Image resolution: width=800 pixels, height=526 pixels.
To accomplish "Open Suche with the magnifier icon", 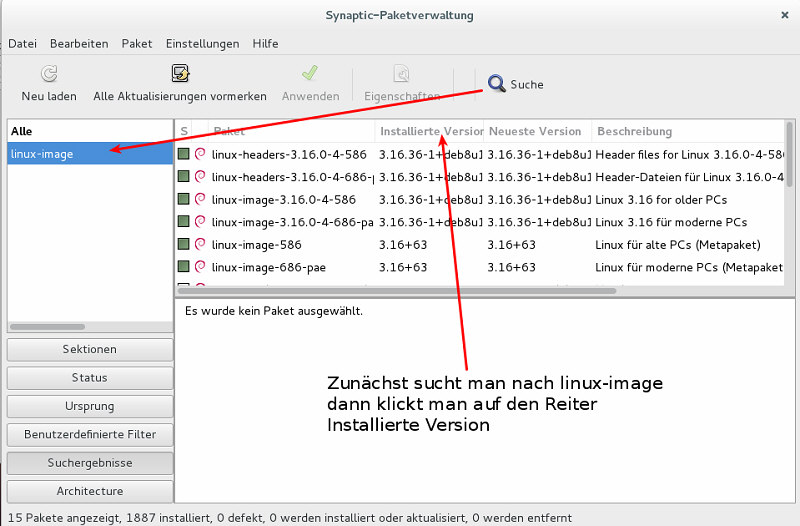I will coord(497,84).
